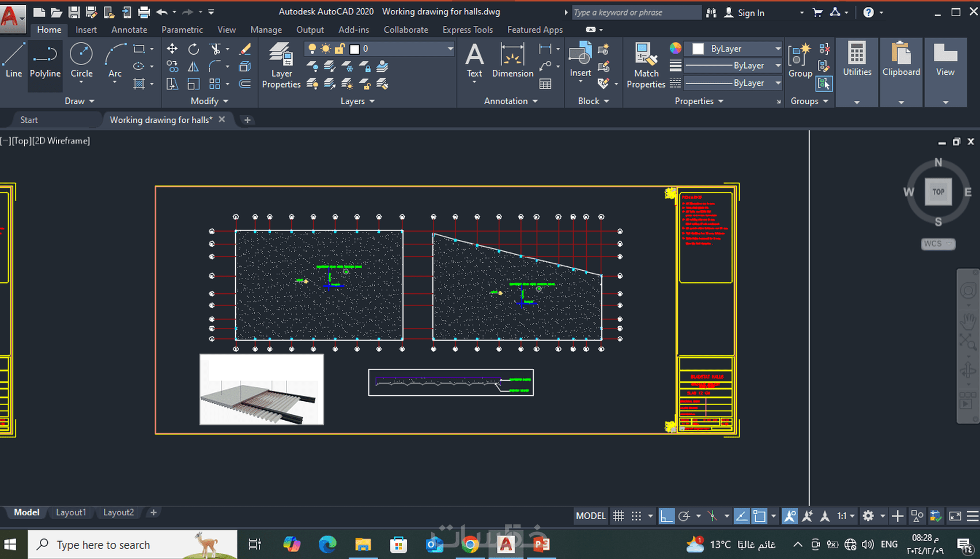Toggle snap mode in status bar
Viewport: 980px width, 559px height.
[x=636, y=516]
